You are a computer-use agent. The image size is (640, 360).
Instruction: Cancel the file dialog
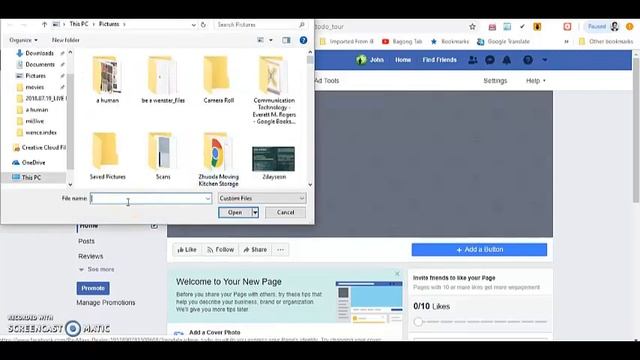285,212
